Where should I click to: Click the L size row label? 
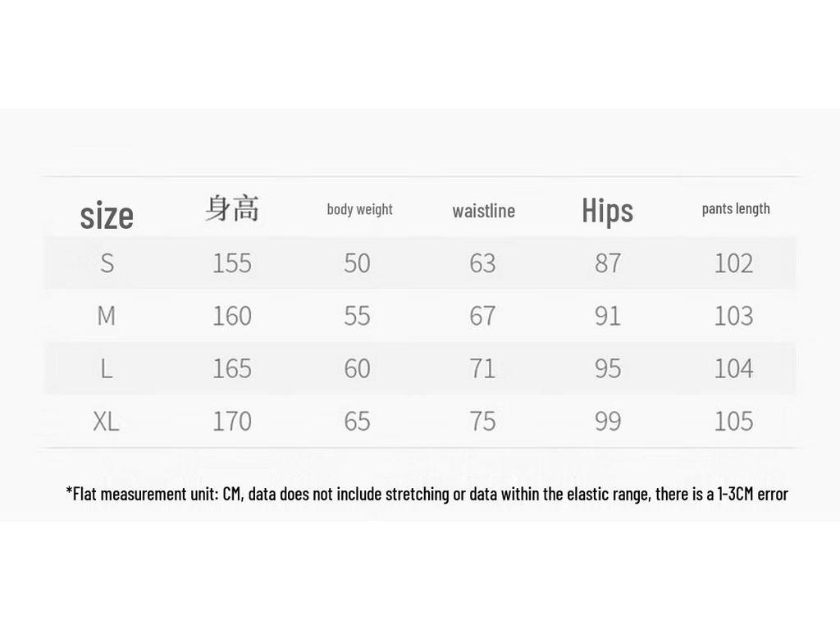(x=107, y=368)
